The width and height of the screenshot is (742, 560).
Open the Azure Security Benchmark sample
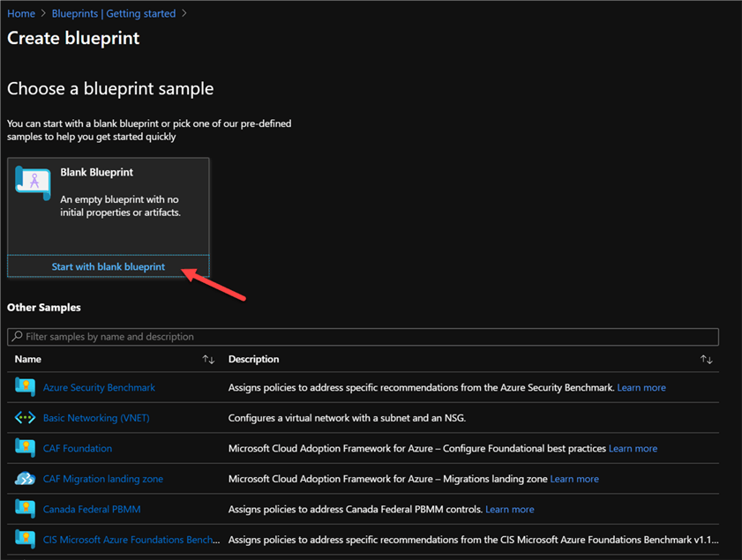click(x=99, y=387)
